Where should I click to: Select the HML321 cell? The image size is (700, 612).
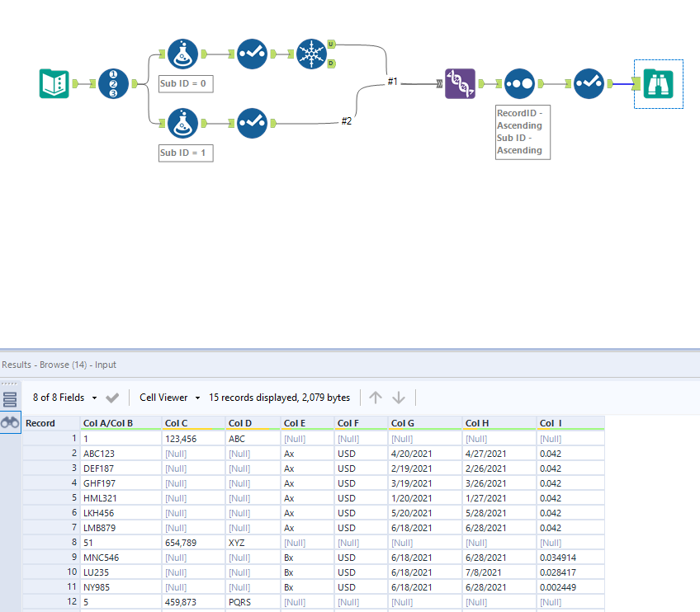pyautogui.click(x=121, y=498)
